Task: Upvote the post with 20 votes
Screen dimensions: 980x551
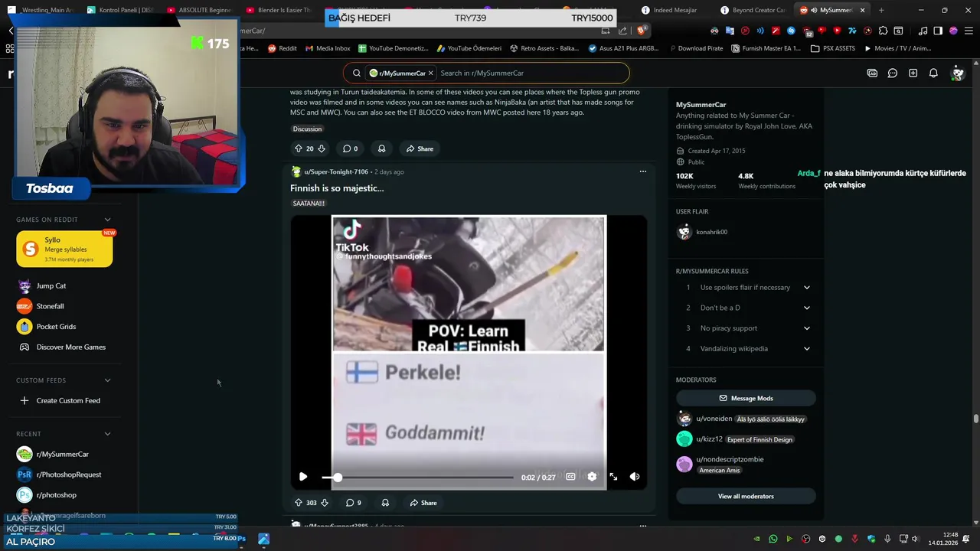Action: tap(298, 148)
